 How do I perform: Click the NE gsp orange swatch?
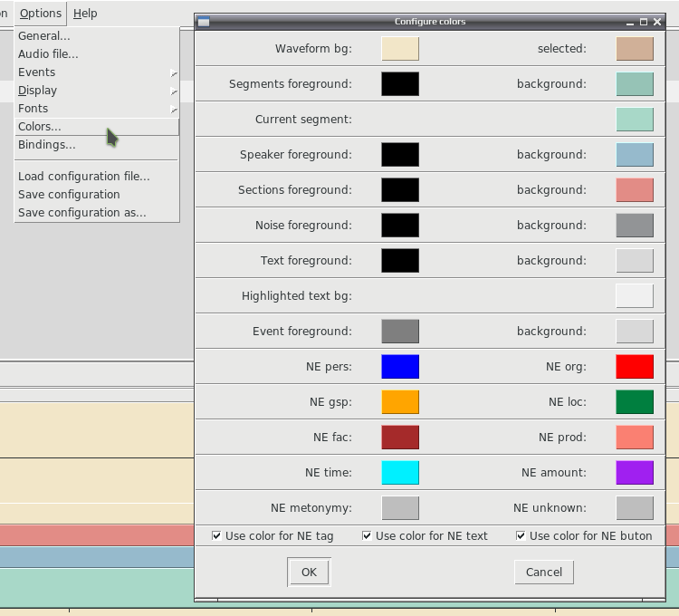coord(400,402)
